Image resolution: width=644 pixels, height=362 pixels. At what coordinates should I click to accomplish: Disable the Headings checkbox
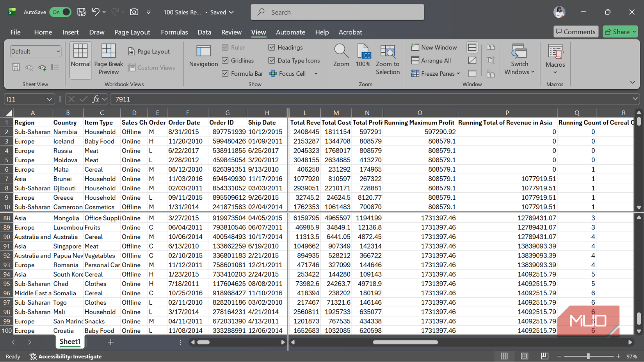272,47
